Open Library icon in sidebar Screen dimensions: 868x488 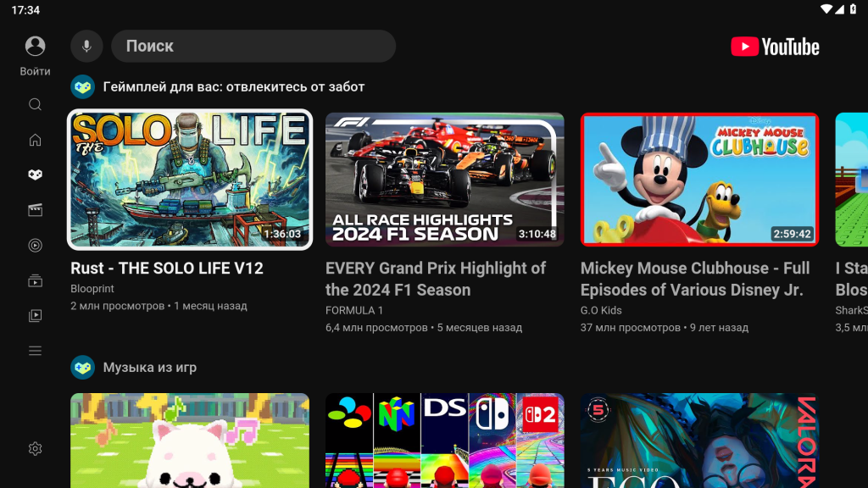coord(35,315)
